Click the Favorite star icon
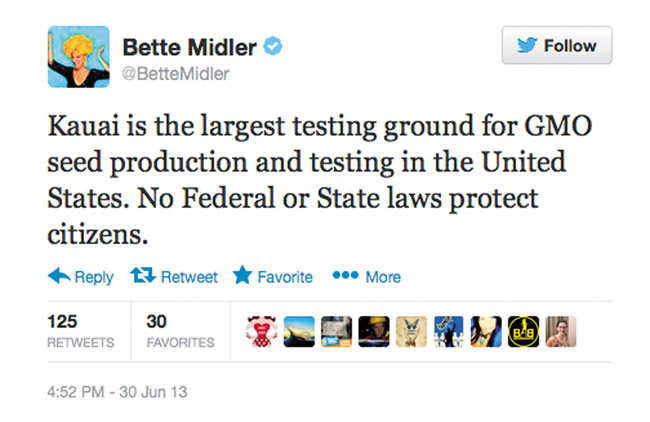This screenshot has height=422, width=650. 242,275
